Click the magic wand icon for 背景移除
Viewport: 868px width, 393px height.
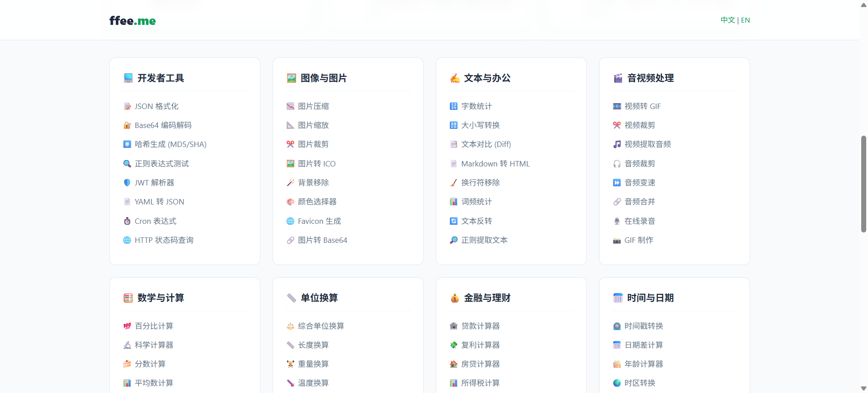tap(291, 183)
